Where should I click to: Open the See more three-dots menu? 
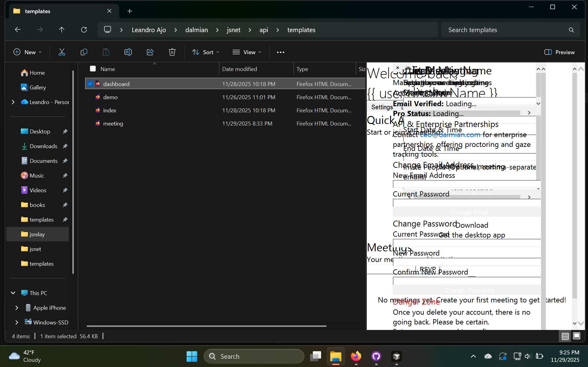280,52
